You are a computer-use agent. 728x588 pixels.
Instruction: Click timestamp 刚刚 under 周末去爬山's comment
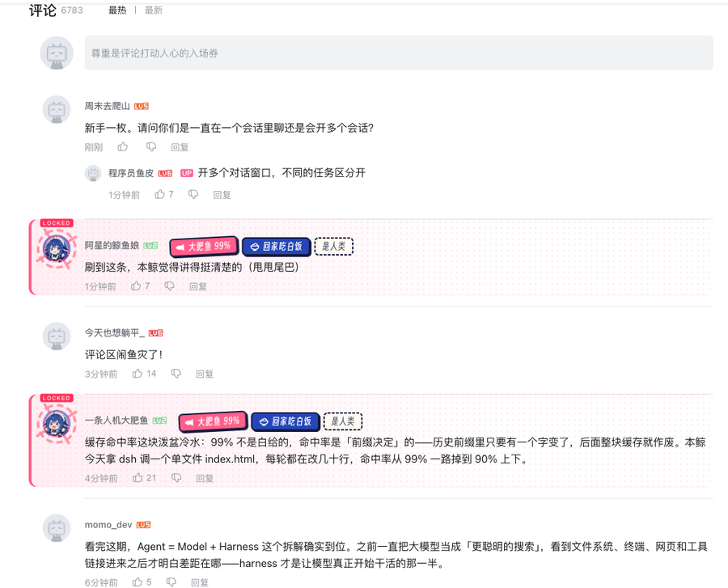tap(94, 147)
